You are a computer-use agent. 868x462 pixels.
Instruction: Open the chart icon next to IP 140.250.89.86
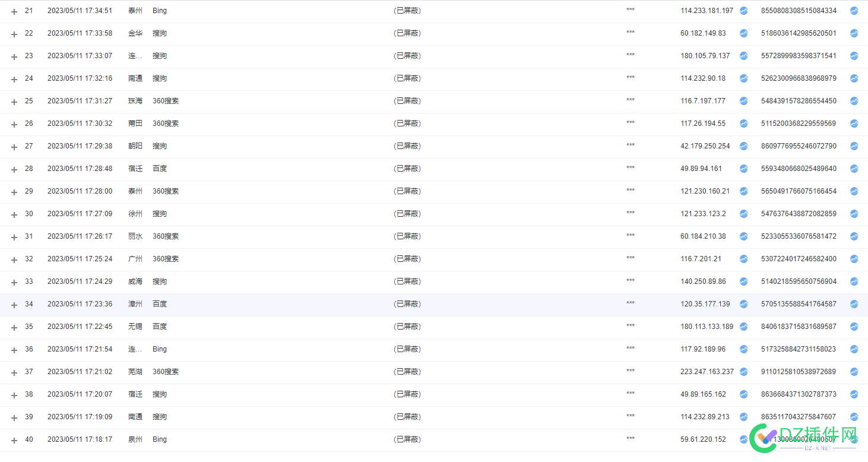click(743, 281)
